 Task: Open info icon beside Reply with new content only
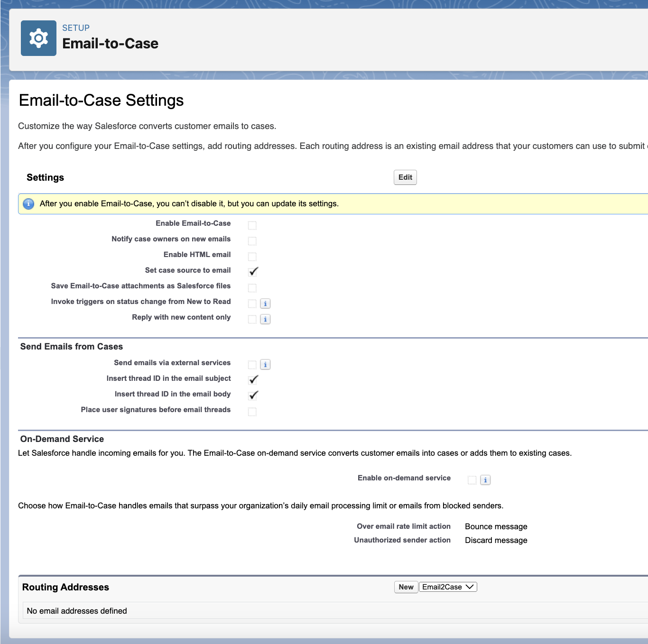(265, 319)
